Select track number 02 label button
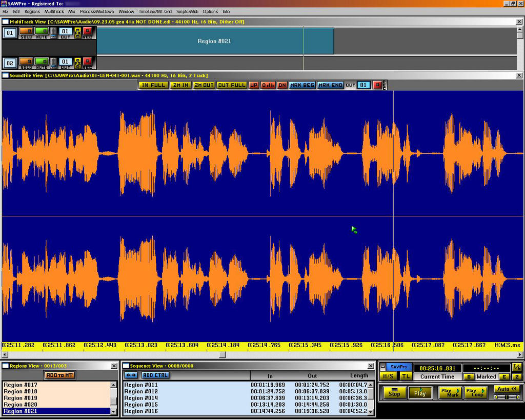This screenshot has width=525, height=420. tap(10, 63)
